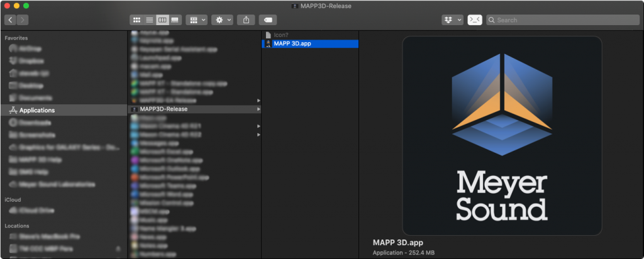Click the Edit Tags toolbar button

coord(268,19)
